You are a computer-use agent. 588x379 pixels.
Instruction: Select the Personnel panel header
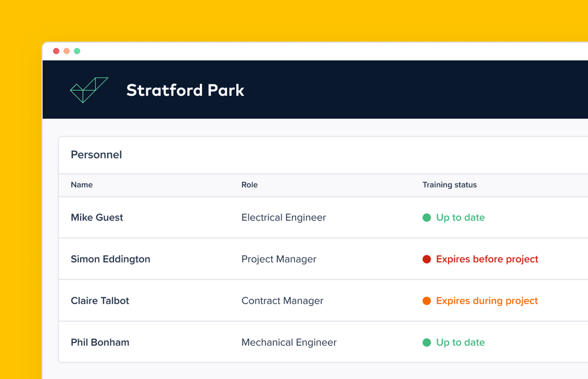coord(96,155)
